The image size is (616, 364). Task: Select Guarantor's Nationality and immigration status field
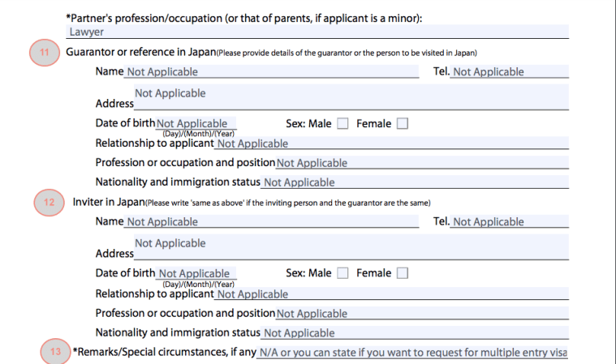coord(414,182)
